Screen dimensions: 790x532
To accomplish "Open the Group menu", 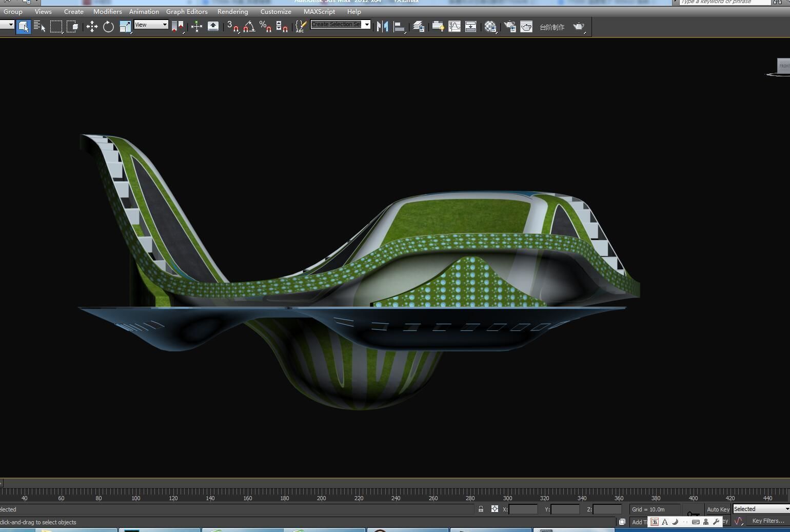I will click(13, 11).
